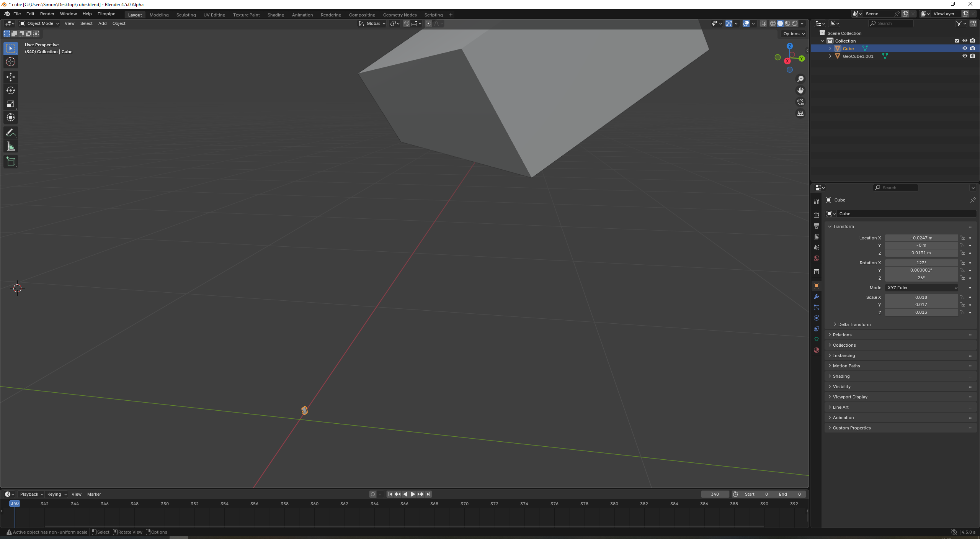
Task: Switch perspective/orthographic grid icon
Action: (x=800, y=113)
